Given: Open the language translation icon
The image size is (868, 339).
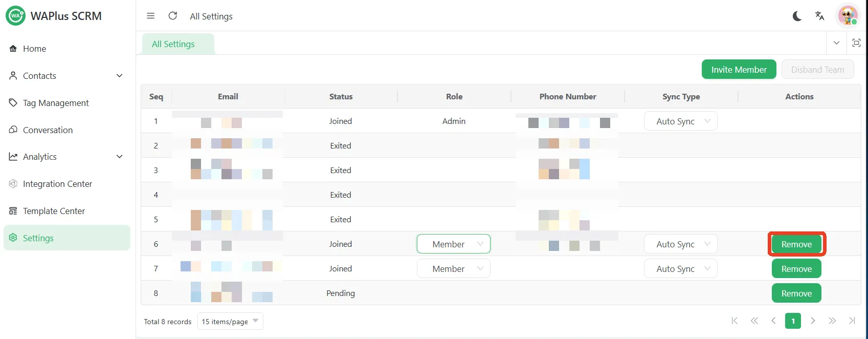Looking at the screenshot, I should click(x=819, y=16).
